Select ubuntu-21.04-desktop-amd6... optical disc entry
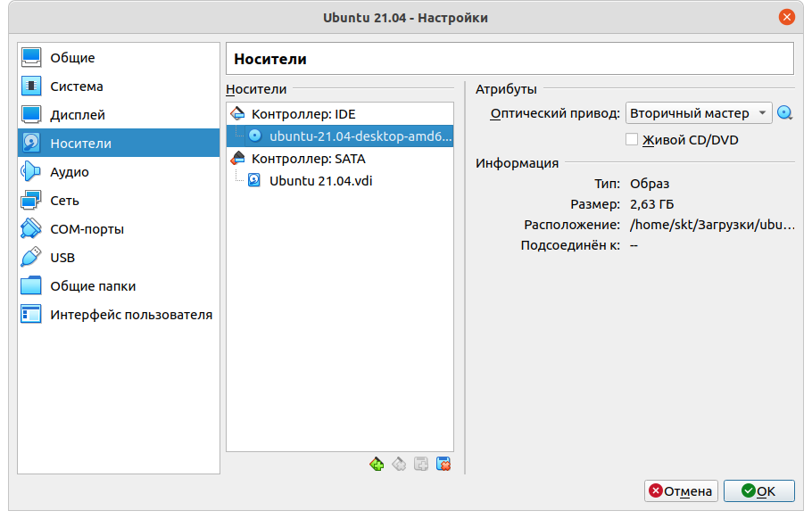The width and height of the screenshot is (812, 519). (x=340, y=136)
